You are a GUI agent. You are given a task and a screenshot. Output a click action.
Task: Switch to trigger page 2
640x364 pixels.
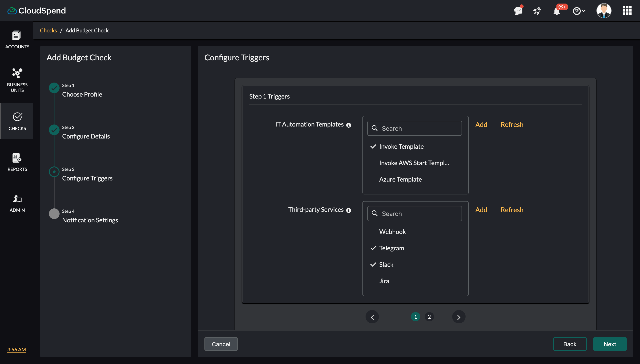click(x=429, y=317)
